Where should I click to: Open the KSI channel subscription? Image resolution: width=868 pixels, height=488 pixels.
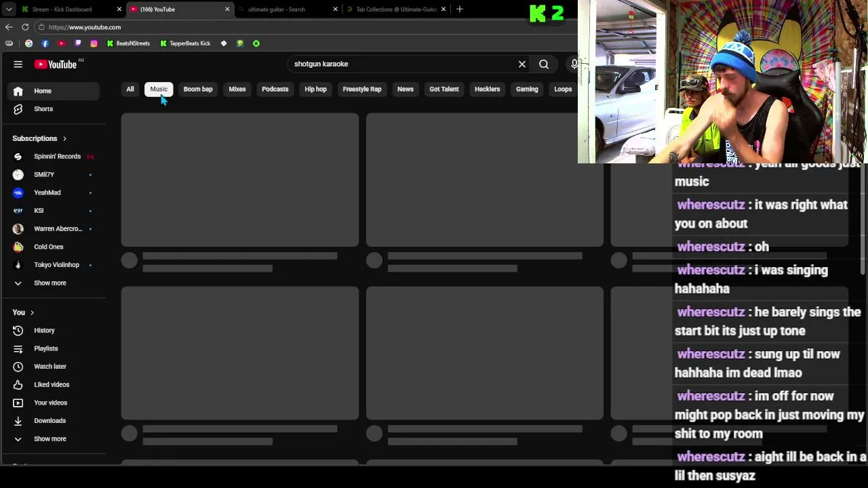click(x=53, y=211)
